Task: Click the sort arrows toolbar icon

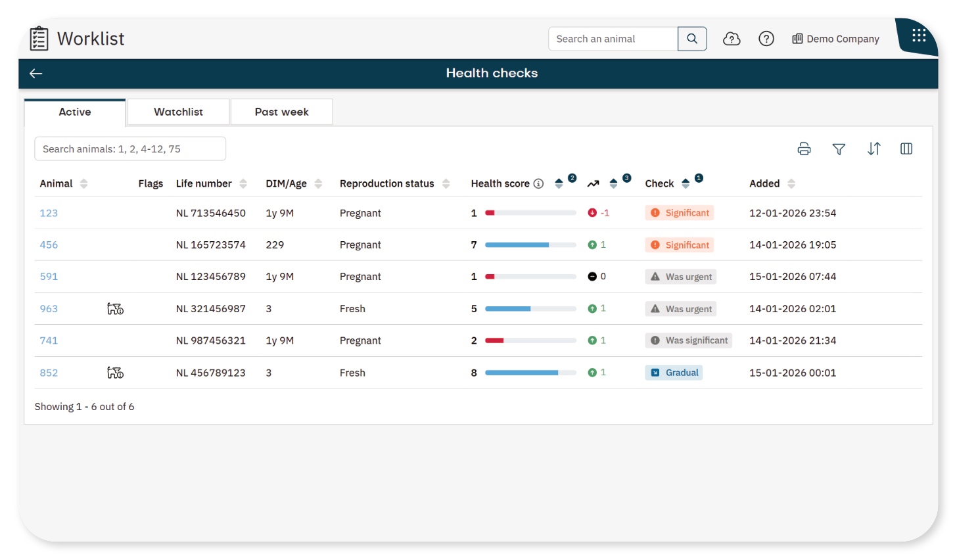Action: 873,149
